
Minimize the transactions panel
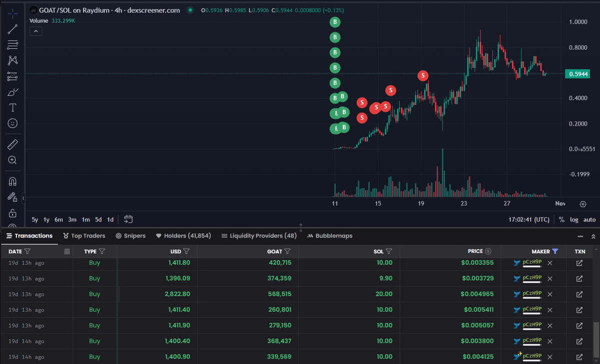coord(580,236)
